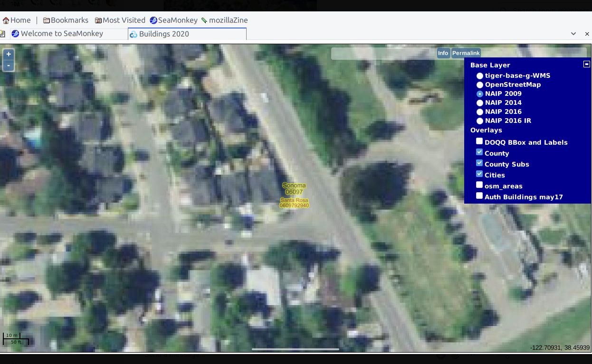Click the tab list dropdown arrow

pyautogui.click(x=573, y=34)
